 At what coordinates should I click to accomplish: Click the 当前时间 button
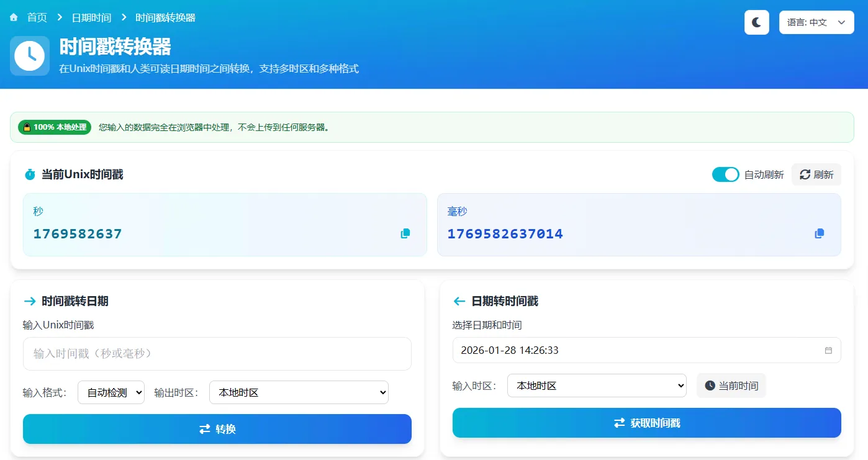pyautogui.click(x=731, y=386)
